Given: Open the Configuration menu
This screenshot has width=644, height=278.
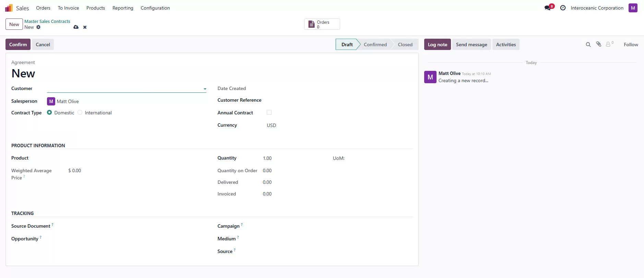Looking at the screenshot, I should pos(155,8).
